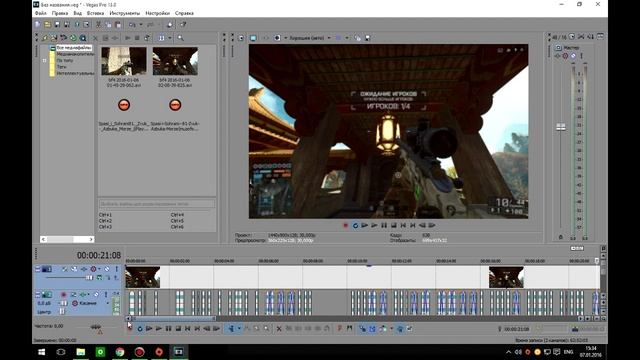
Task: Open the preview quality dropdown
Action: [309, 38]
